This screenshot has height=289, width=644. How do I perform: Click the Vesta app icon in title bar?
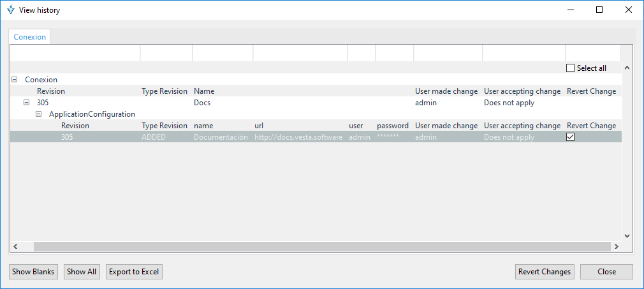coord(10,10)
